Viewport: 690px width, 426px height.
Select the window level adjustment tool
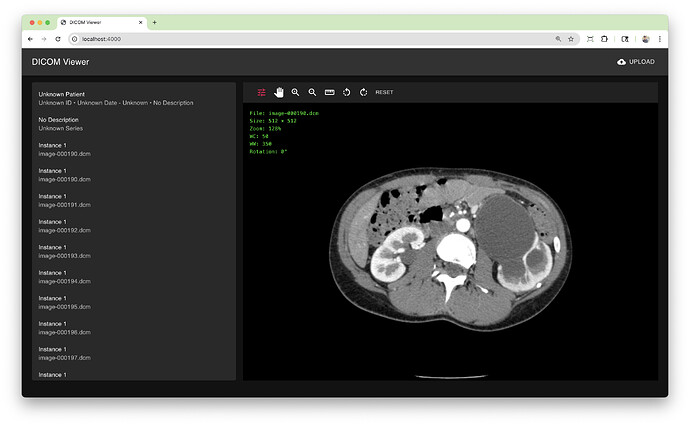pos(261,92)
